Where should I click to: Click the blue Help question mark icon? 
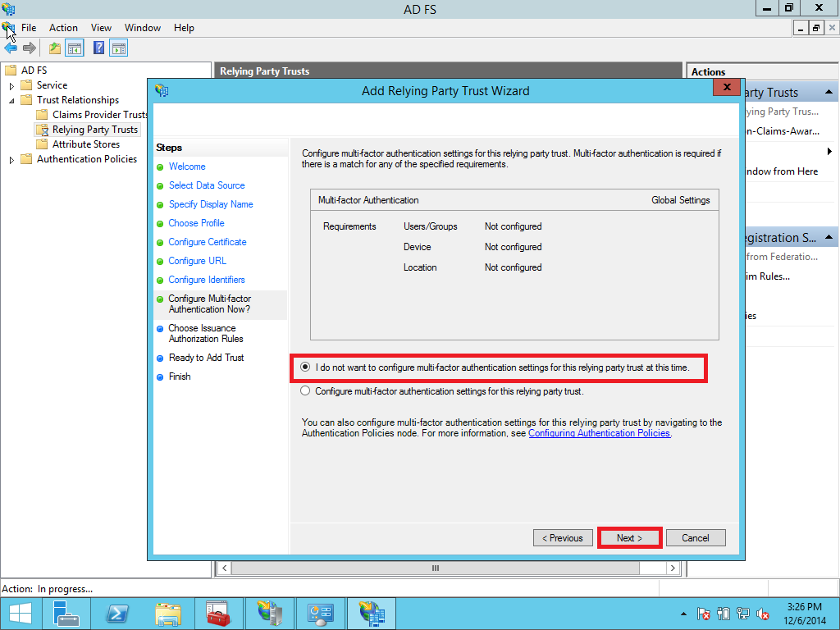(99, 48)
